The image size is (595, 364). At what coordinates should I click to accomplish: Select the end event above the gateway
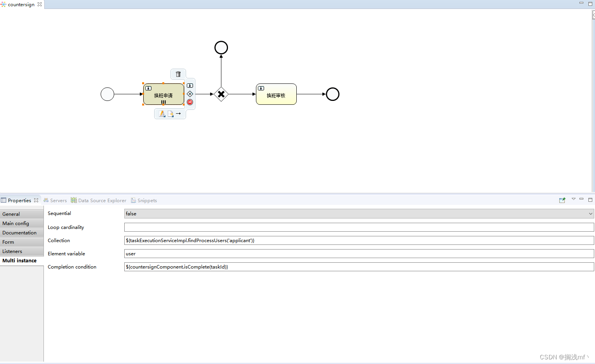point(221,48)
